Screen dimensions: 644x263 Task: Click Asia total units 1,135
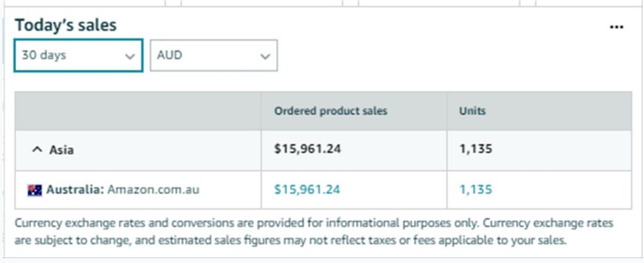pos(476,149)
